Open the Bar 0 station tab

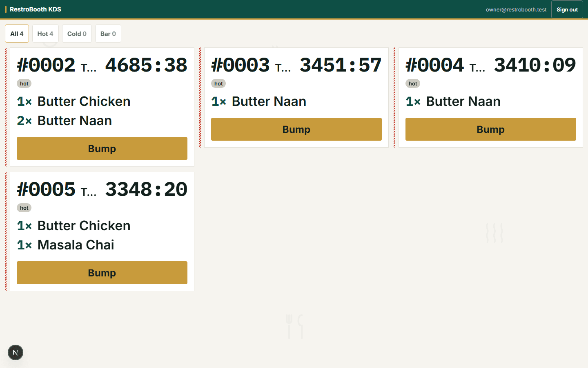click(x=108, y=34)
